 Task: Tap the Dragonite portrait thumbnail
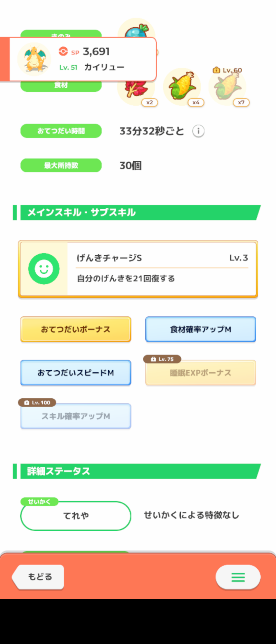(34, 59)
